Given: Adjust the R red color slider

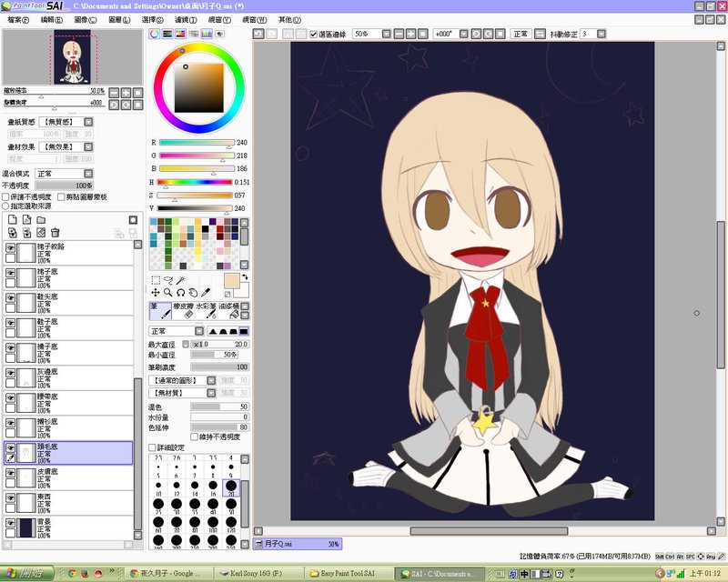Looking at the screenshot, I should coord(197,143).
